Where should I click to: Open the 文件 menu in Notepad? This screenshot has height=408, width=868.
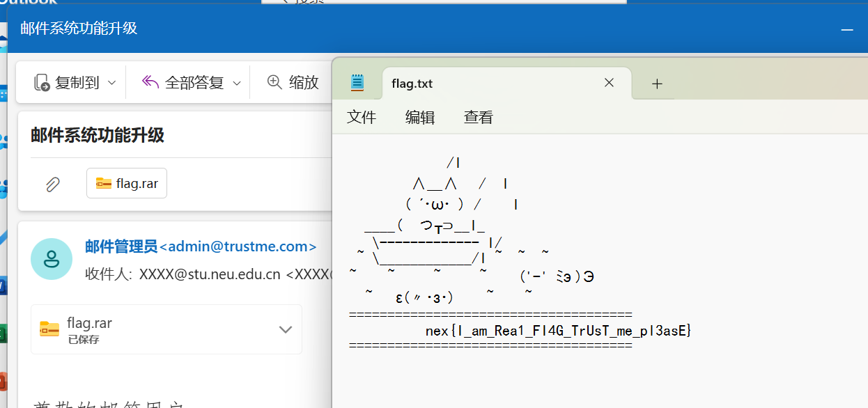click(x=362, y=118)
